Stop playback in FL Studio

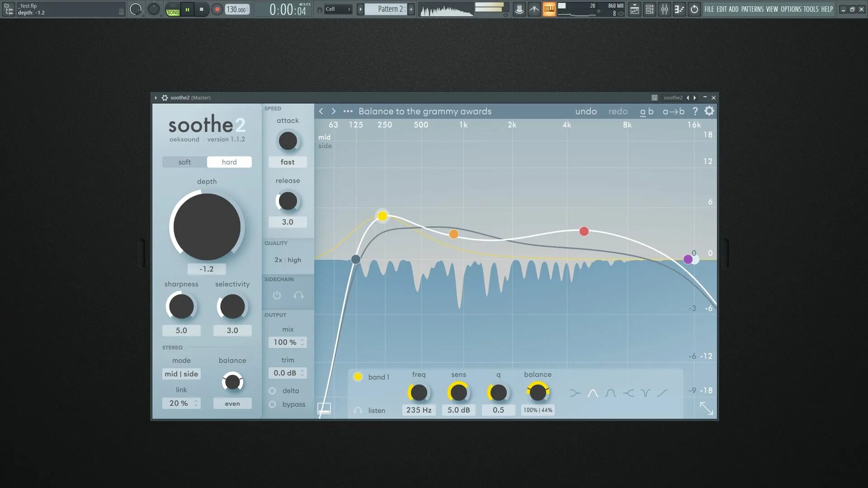(x=202, y=9)
